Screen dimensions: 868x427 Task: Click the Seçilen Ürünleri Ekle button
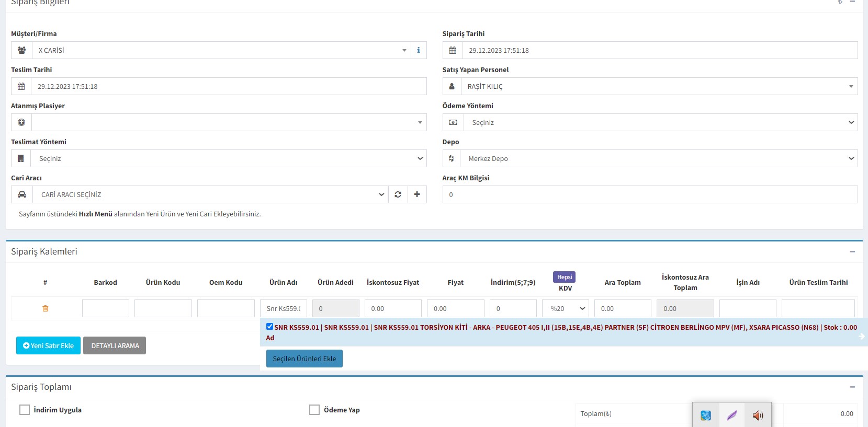(x=304, y=359)
